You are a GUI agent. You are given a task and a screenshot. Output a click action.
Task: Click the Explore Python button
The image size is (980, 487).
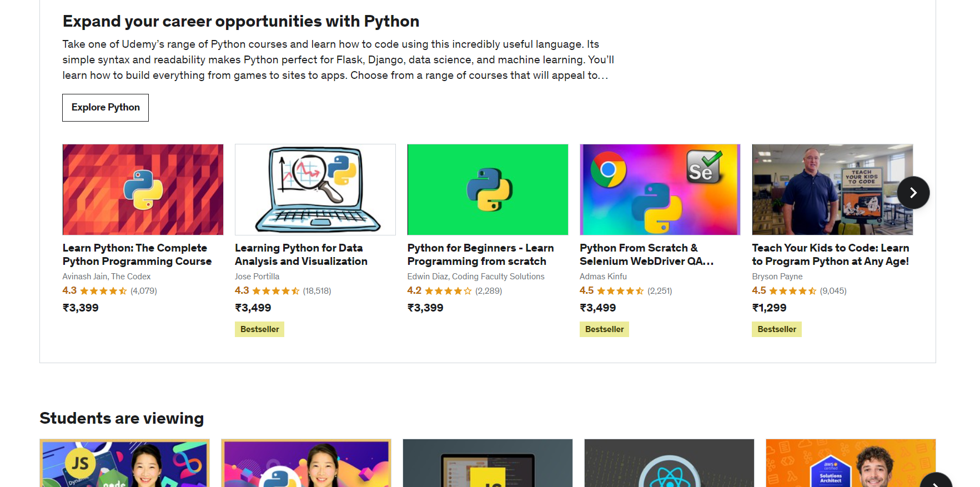click(105, 108)
